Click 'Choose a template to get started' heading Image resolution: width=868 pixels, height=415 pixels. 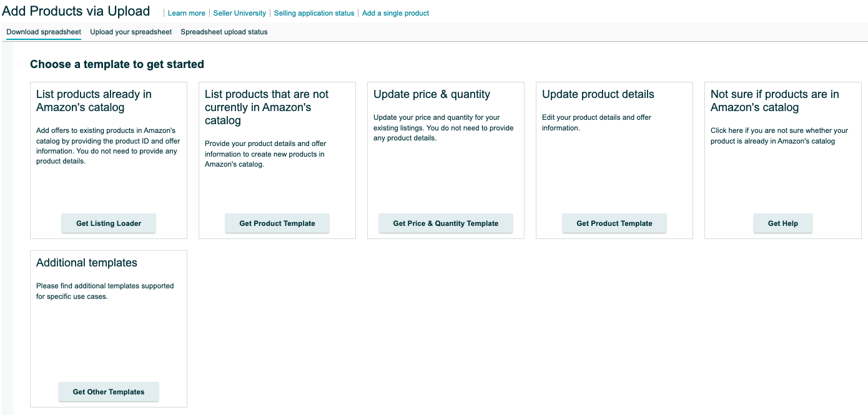click(117, 64)
